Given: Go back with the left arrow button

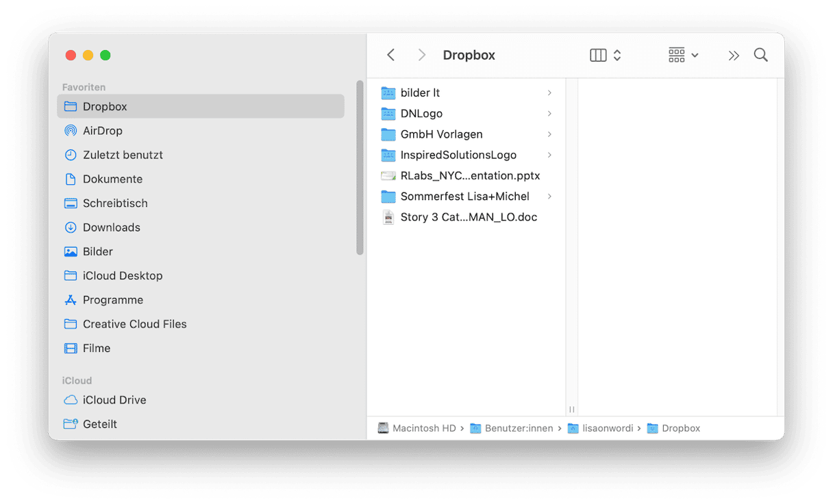Looking at the screenshot, I should tap(390, 55).
